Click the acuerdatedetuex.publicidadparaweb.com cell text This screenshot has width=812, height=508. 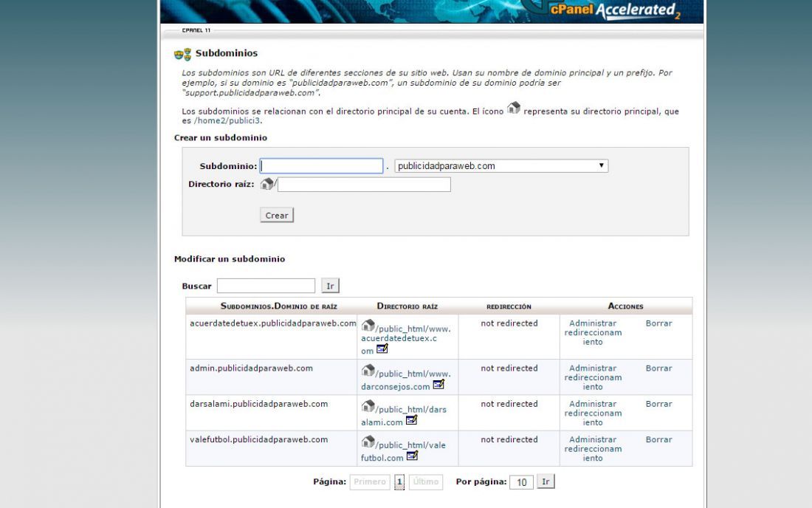[273, 323]
